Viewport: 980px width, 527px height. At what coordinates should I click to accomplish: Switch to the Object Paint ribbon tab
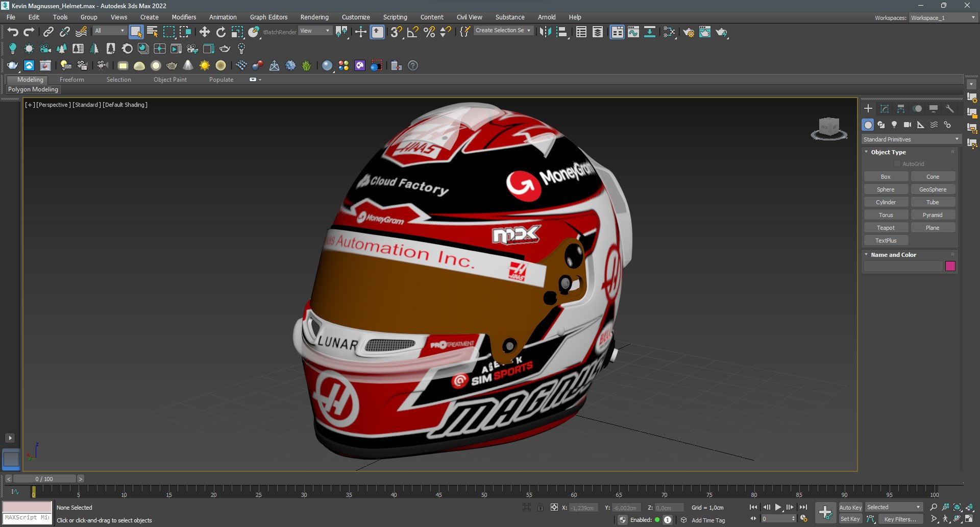[x=170, y=80]
